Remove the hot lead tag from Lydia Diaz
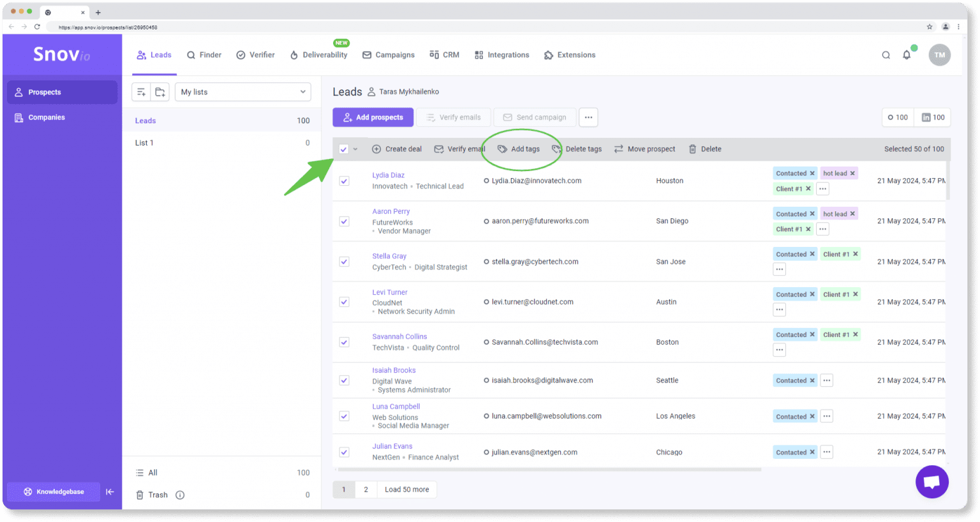 [x=852, y=173]
